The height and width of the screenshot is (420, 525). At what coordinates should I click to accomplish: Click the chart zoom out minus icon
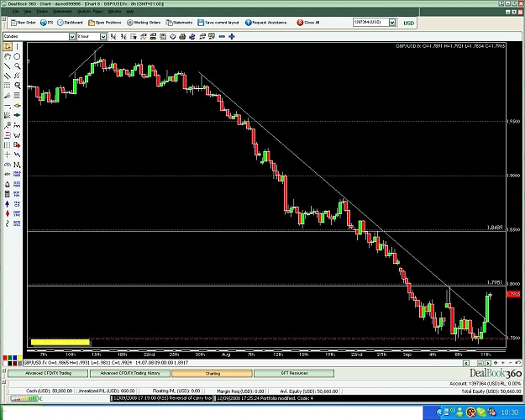pos(222,36)
